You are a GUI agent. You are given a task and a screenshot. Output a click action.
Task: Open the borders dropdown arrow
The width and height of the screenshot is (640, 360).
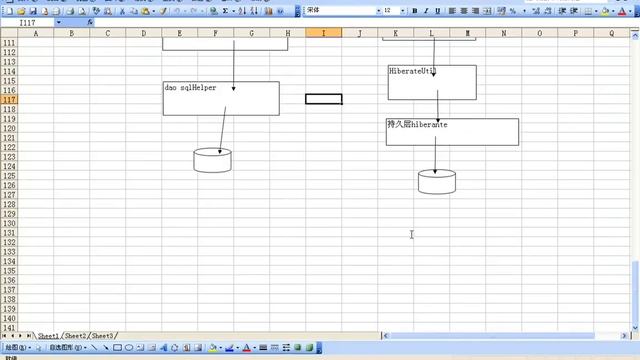(x=596, y=11)
